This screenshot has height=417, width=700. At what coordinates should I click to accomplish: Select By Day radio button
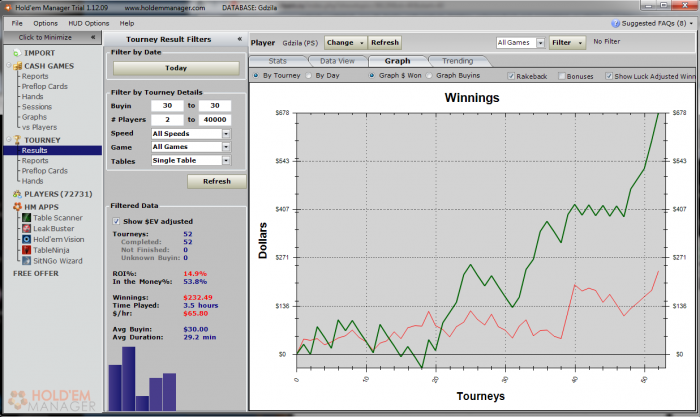(x=308, y=75)
